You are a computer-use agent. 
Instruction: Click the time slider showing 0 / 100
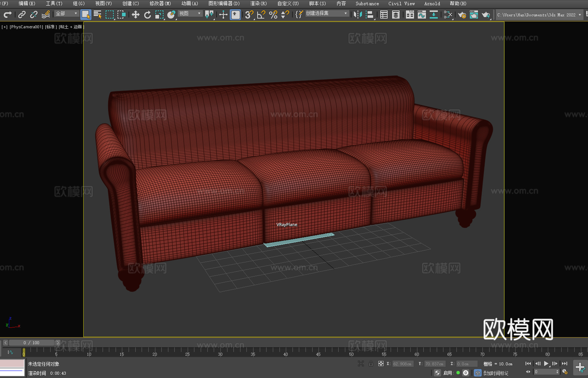pos(31,343)
